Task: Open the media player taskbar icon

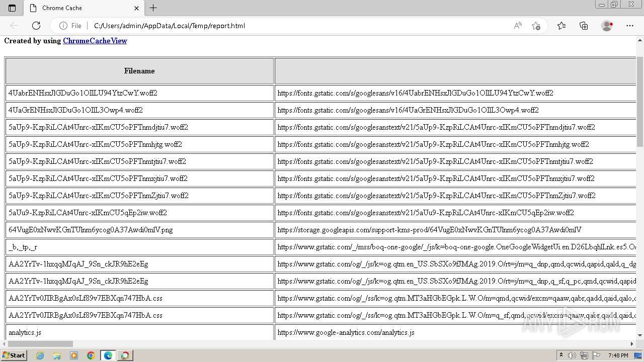Action: pyautogui.click(x=74, y=355)
